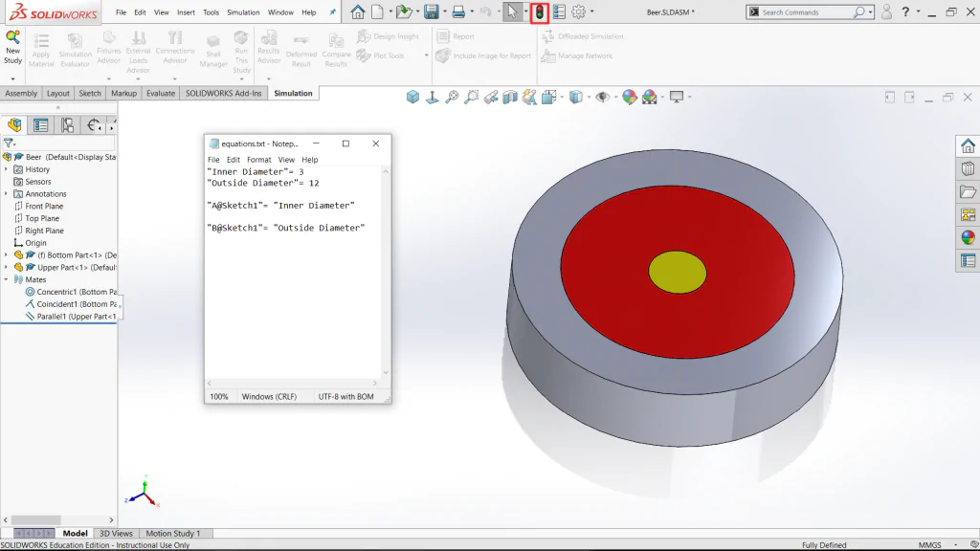Screen dimensions: 980x551
Task: Click the Zoom to Fit icon
Action: tap(452, 97)
